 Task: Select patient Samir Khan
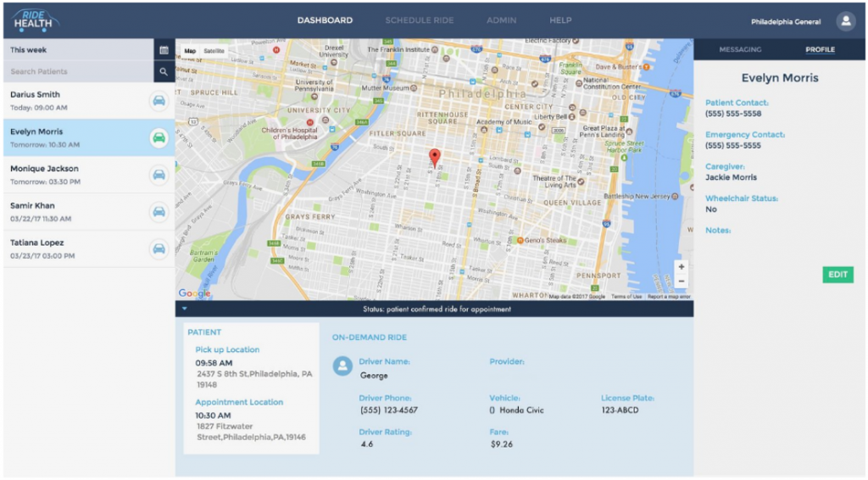click(89, 212)
